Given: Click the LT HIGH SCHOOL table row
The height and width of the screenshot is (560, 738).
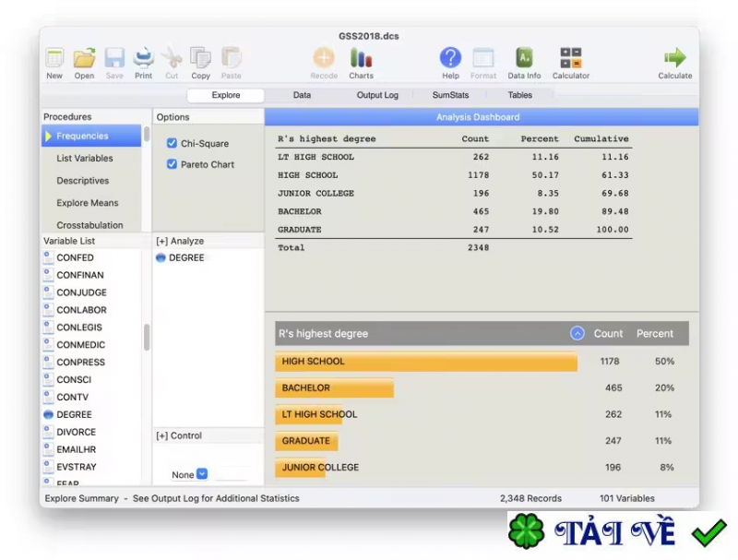Looking at the screenshot, I should (453, 157).
